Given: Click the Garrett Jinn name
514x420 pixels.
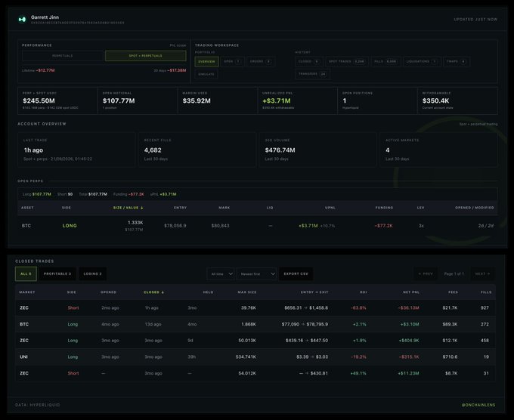Looking at the screenshot, I should 45,17.
